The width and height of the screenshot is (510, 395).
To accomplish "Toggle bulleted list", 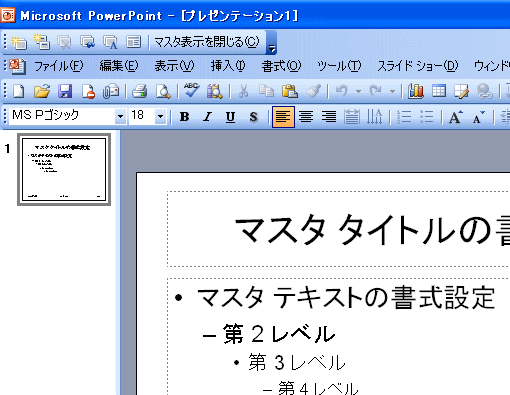I will coord(426,117).
